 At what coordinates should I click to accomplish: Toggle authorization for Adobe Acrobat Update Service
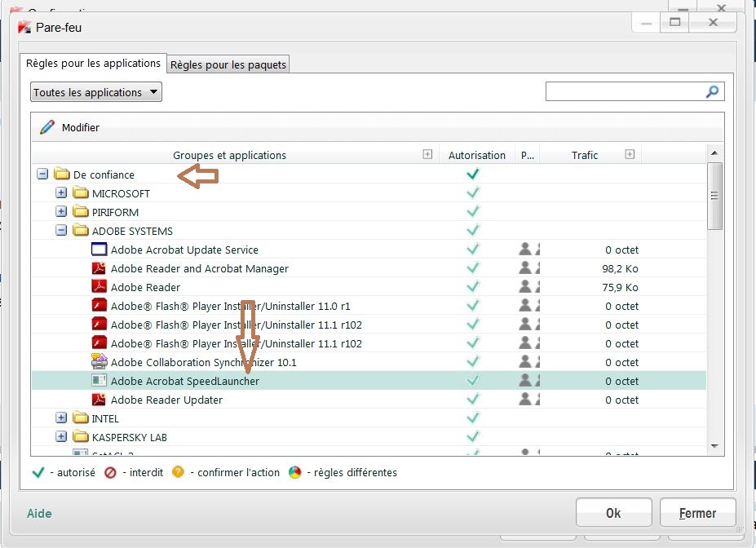point(473,250)
